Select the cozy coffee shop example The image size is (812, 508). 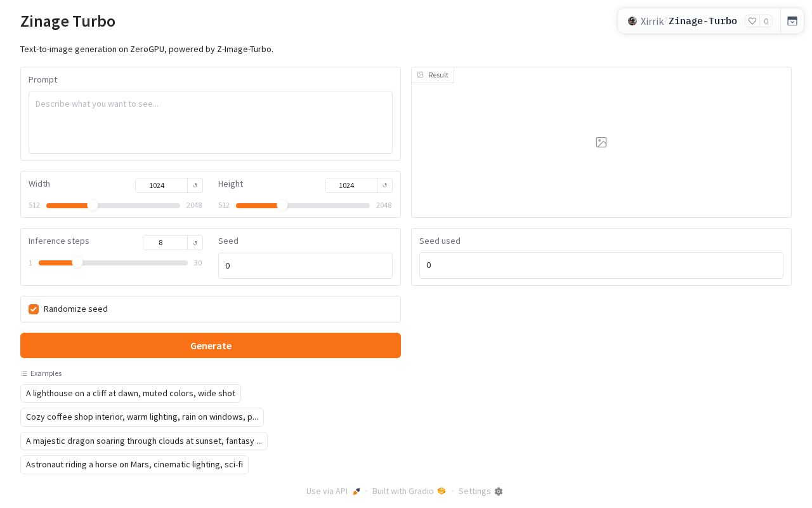pyautogui.click(x=142, y=417)
